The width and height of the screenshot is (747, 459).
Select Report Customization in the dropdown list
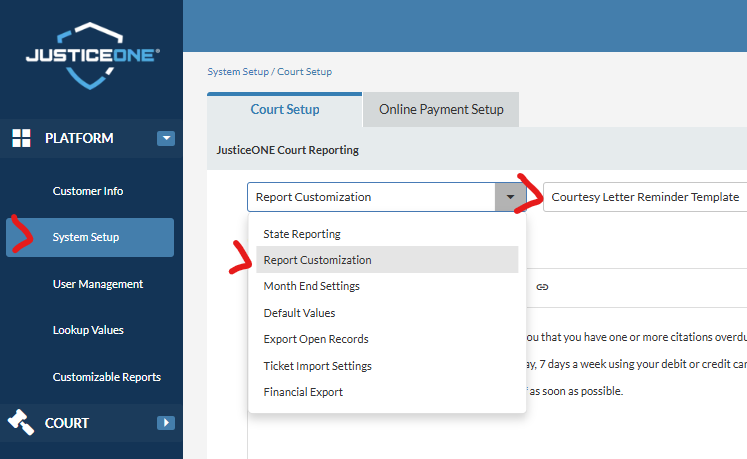(387, 260)
